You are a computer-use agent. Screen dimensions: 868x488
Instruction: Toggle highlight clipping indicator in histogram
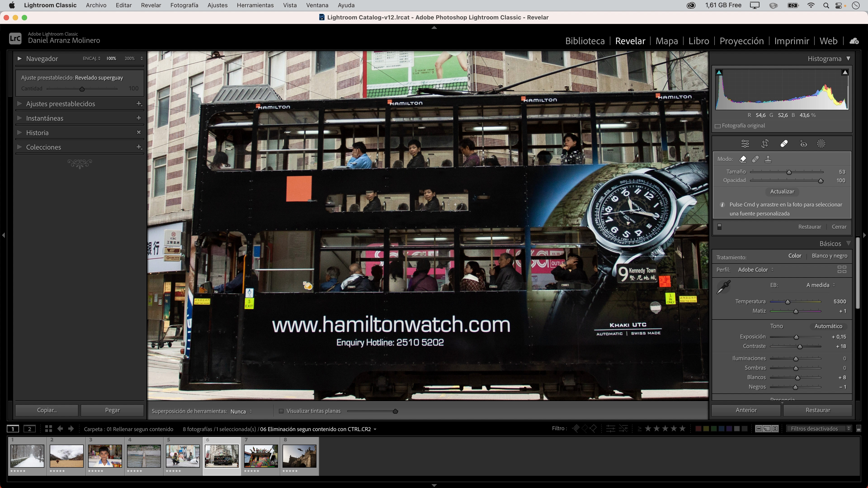[x=845, y=72]
